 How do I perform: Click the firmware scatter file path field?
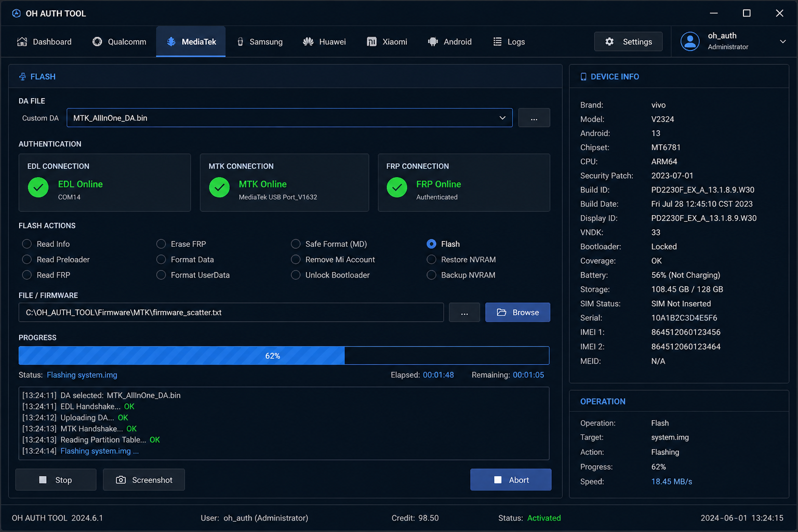pos(231,312)
